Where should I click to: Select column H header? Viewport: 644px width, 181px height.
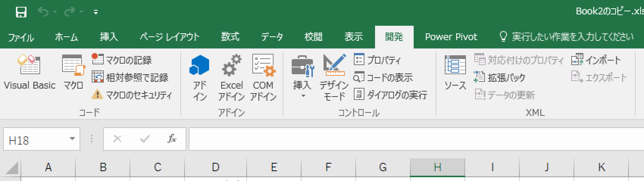point(438,167)
